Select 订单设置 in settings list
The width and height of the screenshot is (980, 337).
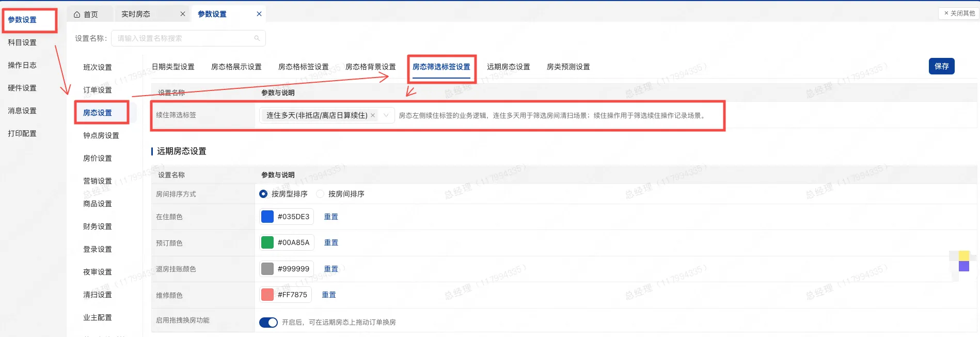(x=98, y=90)
